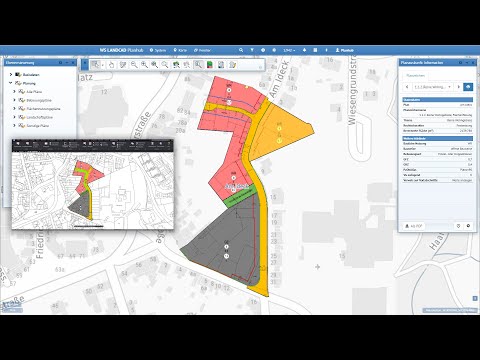
Task: Click the icon left of the gear in info panel
Action: tap(458, 226)
